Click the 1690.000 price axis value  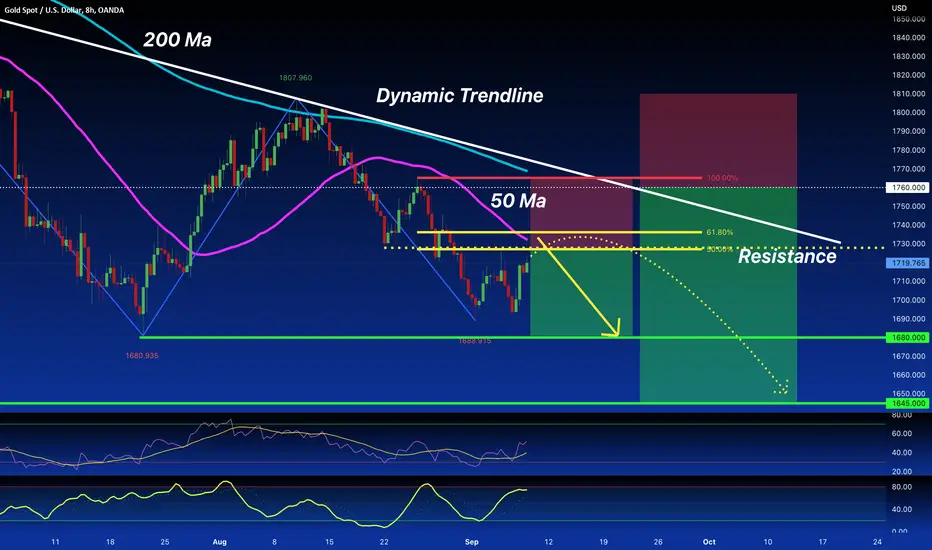pyautogui.click(x=909, y=319)
